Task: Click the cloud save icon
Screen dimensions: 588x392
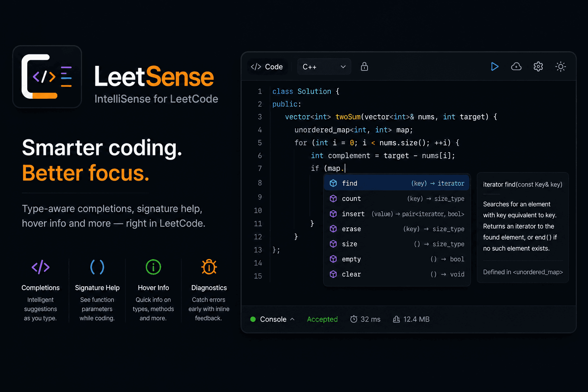Action: coord(516,67)
